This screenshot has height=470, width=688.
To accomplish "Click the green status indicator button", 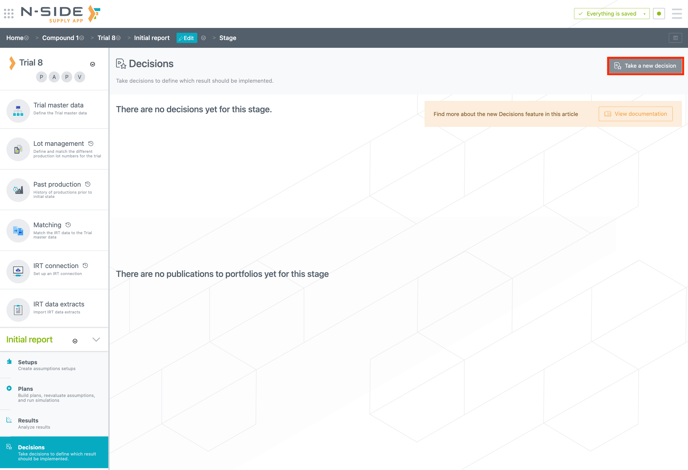I will (659, 14).
